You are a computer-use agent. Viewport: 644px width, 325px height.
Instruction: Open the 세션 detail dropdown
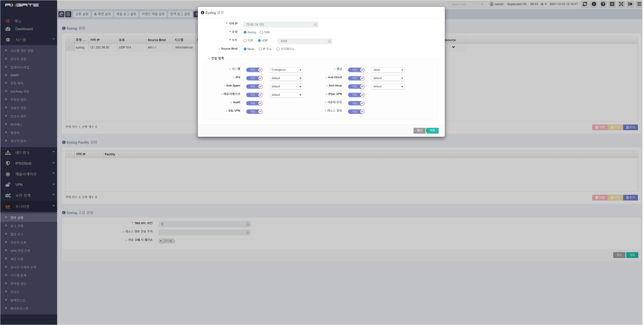388,70
